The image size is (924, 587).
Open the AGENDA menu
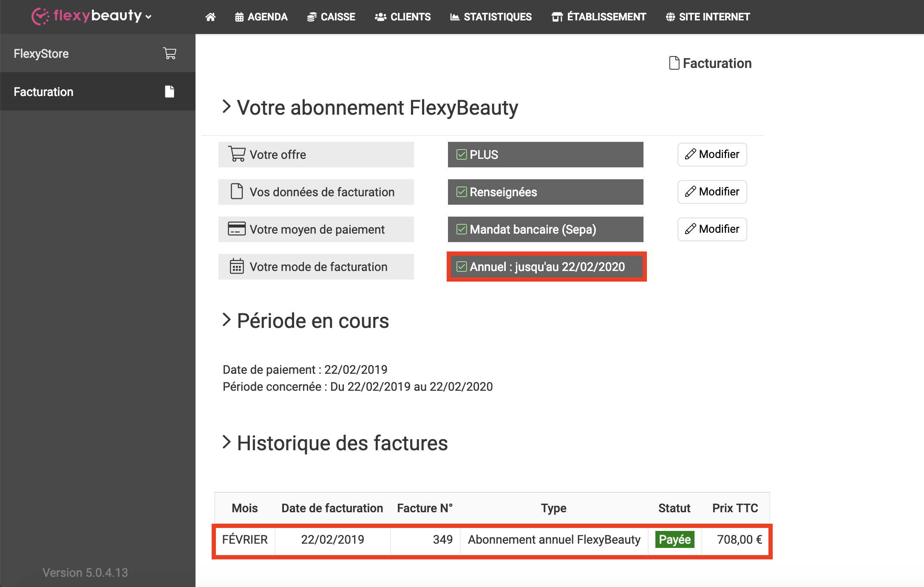261,17
